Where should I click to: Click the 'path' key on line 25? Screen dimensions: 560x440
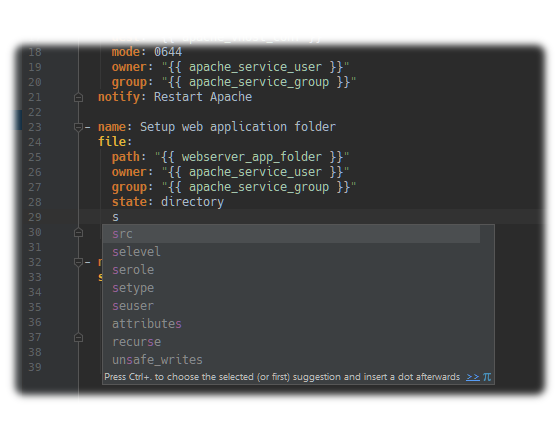click(x=126, y=157)
